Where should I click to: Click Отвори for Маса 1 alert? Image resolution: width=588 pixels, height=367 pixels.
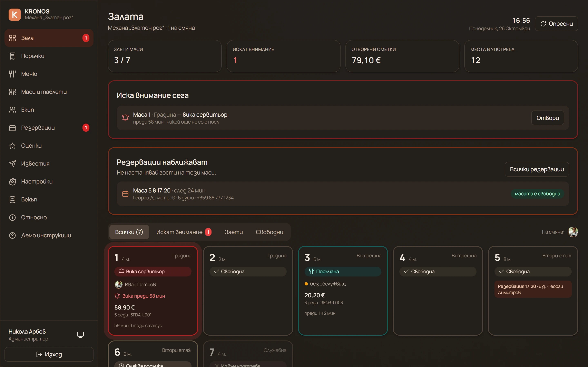tap(548, 118)
